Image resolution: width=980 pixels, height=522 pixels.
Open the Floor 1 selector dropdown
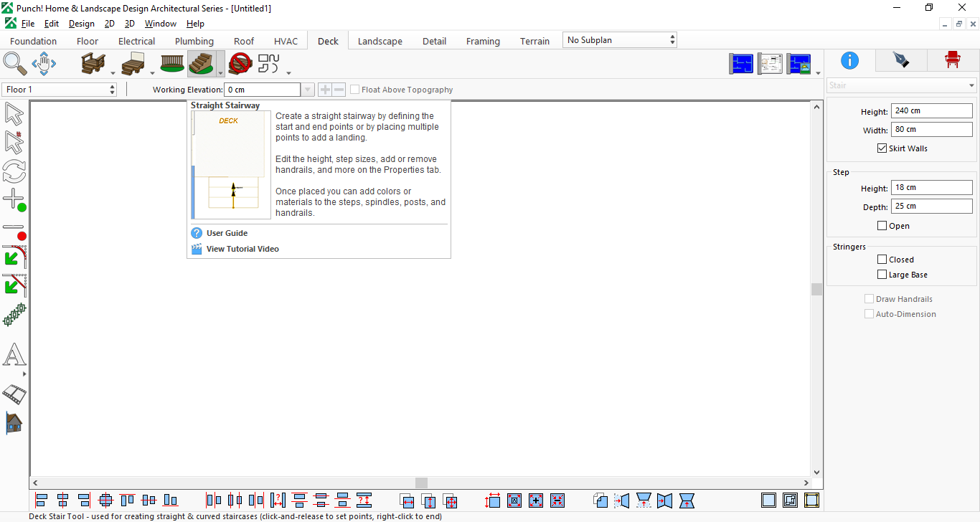coord(60,90)
